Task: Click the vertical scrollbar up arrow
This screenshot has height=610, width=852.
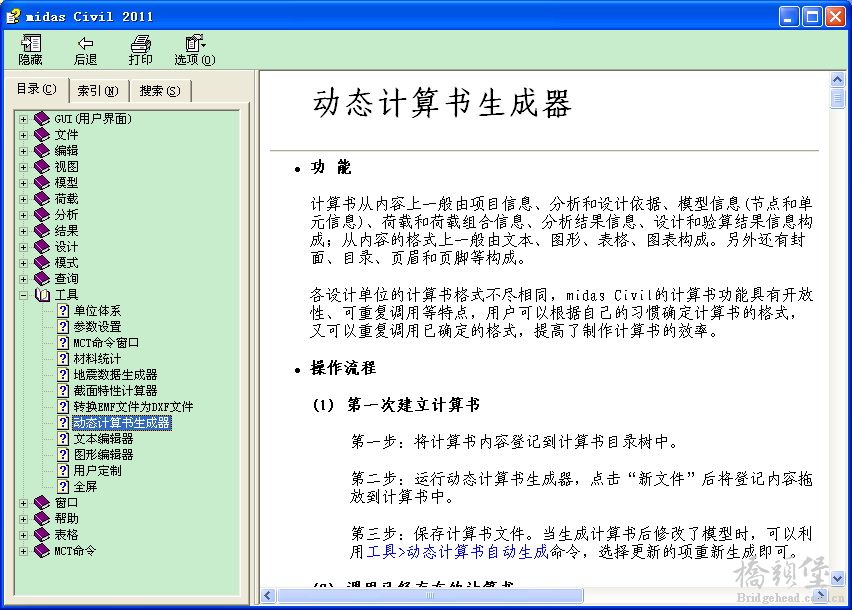Action: click(837, 80)
